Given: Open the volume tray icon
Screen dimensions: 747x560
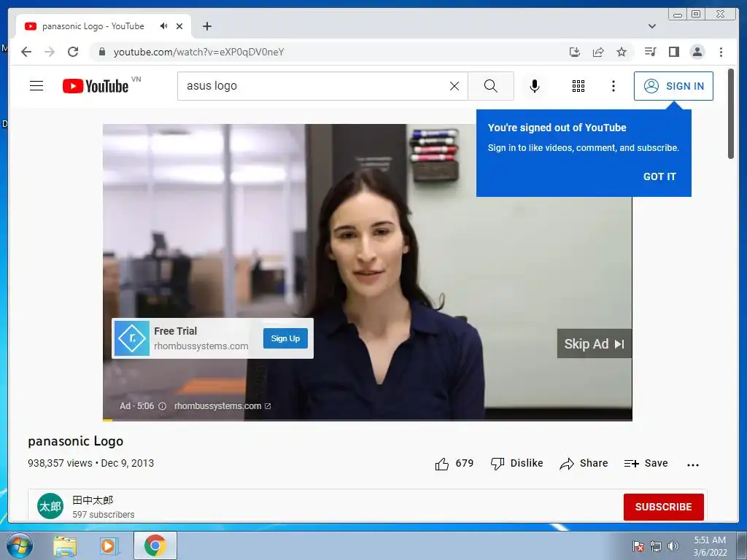Looking at the screenshot, I should tap(673, 546).
